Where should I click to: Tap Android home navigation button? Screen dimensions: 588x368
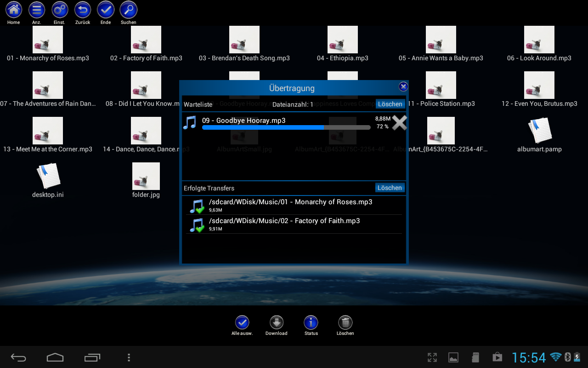click(55, 357)
